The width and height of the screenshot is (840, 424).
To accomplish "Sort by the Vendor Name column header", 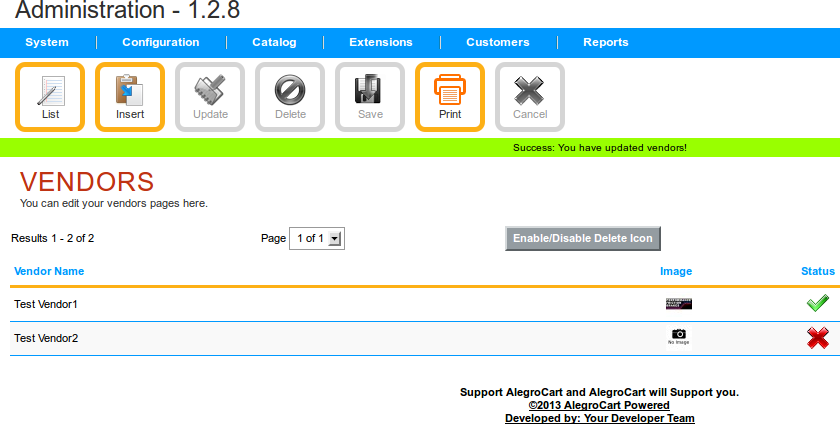I will click(x=49, y=271).
